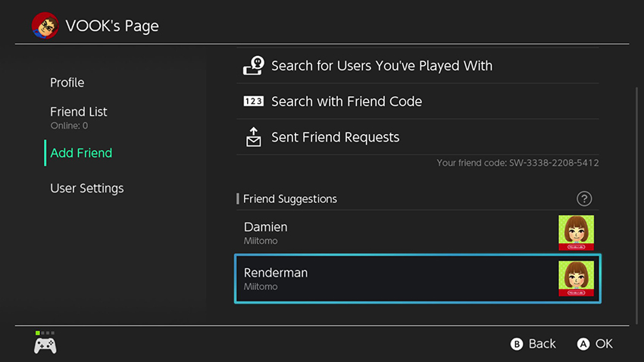This screenshot has width=644, height=362.
Task: Select Damien friend suggestion
Action: pyautogui.click(x=394, y=232)
